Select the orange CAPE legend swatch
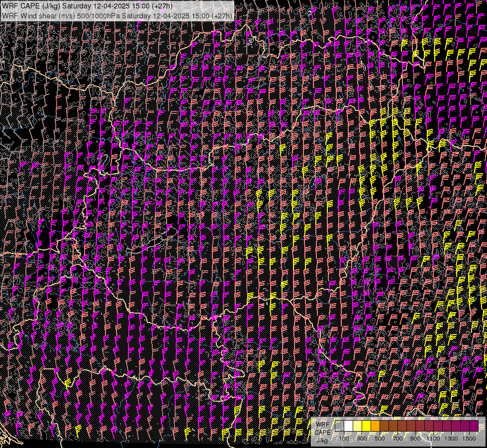The image size is (487, 448). pos(375,426)
